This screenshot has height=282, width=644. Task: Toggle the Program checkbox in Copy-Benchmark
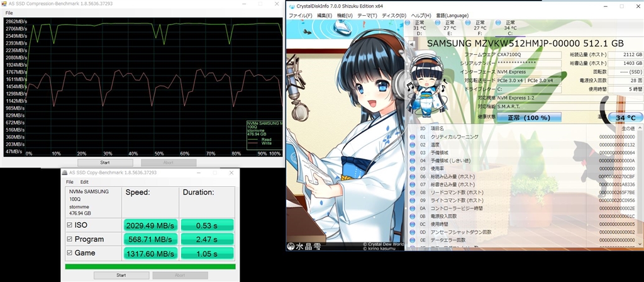pos(69,239)
